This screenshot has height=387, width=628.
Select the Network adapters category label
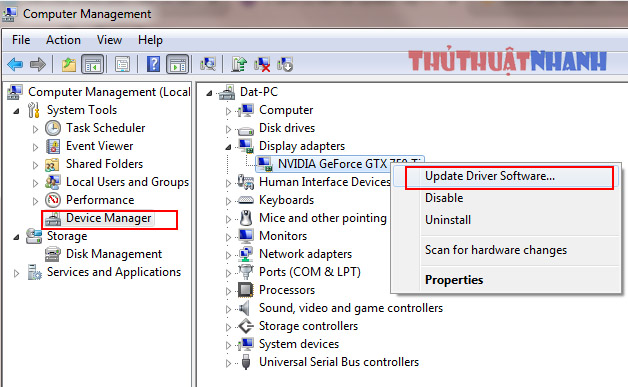(305, 254)
